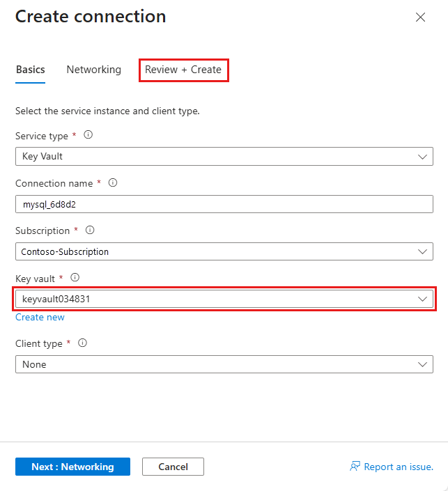This screenshot has height=491, width=448.
Task: Click the Service type info icon
Action: pyautogui.click(x=88, y=135)
